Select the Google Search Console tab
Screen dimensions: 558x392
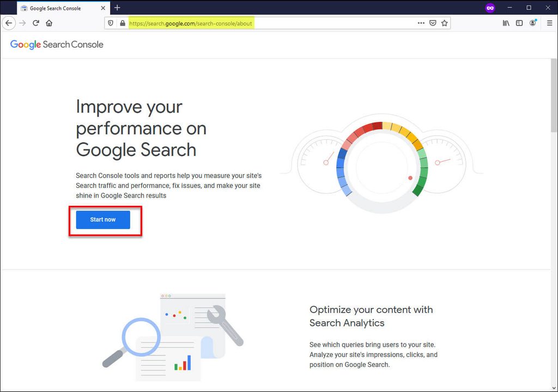coord(64,8)
